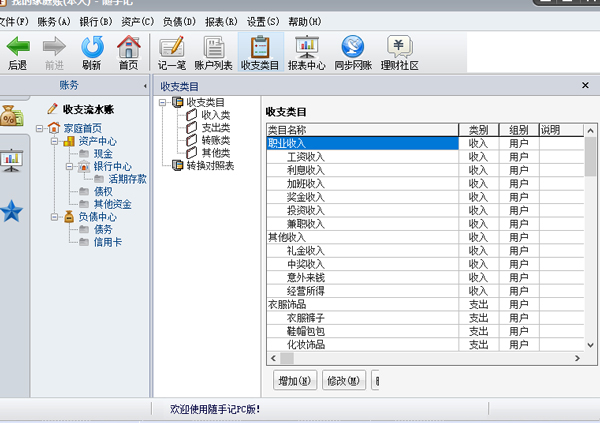600x423 pixels.
Task: Collapse the 银行中心 tree node
Action: click(69, 167)
